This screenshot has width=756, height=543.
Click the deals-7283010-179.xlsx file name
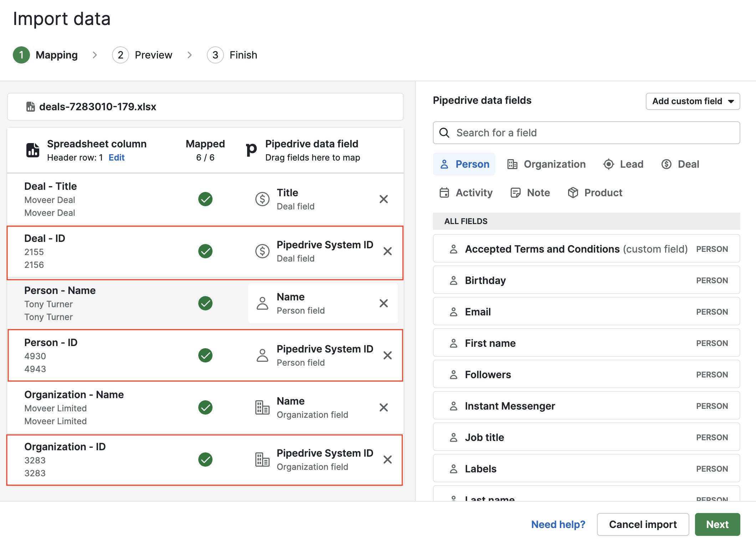point(98,107)
